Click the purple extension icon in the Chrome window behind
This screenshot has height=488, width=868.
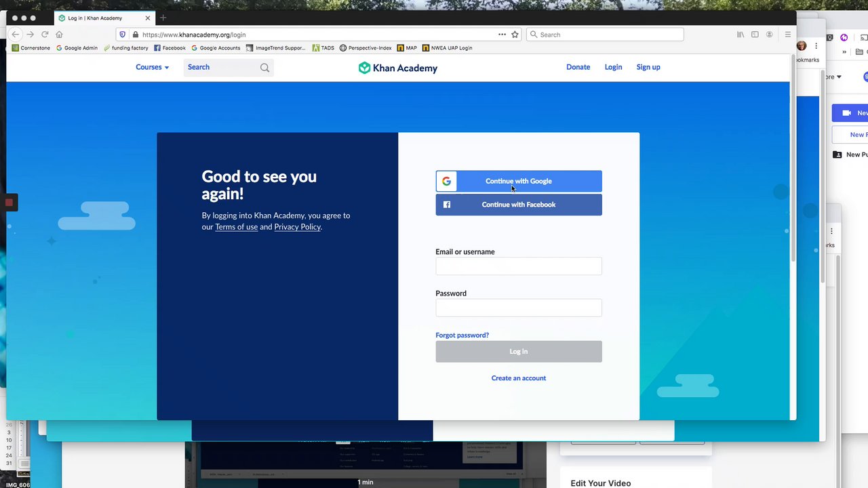tap(844, 37)
